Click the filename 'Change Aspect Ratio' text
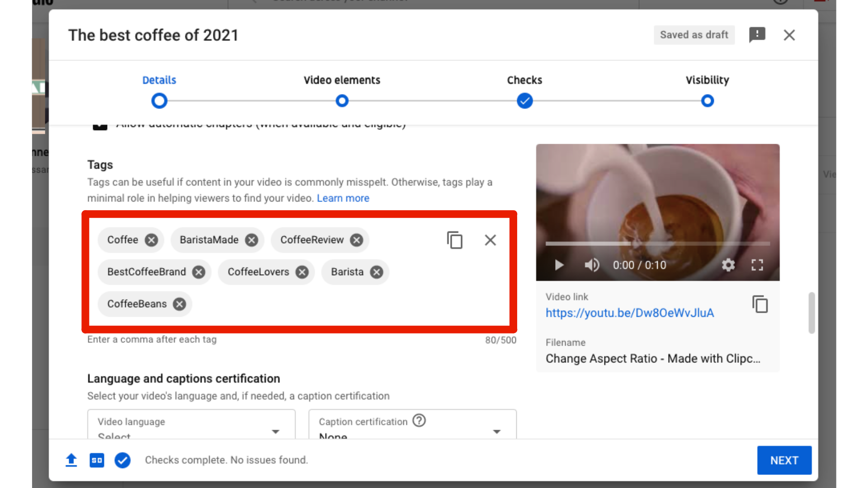Image resolution: width=868 pixels, height=488 pixels. (653, 359)
